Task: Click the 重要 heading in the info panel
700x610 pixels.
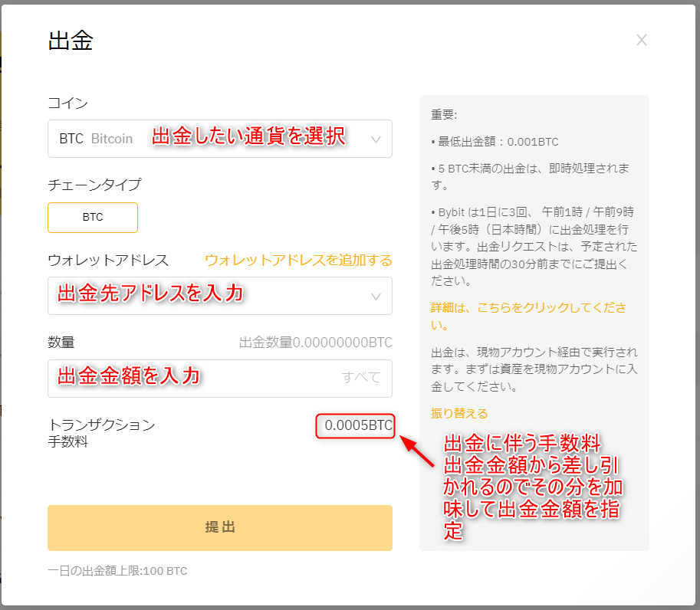Action: point(444,115)
